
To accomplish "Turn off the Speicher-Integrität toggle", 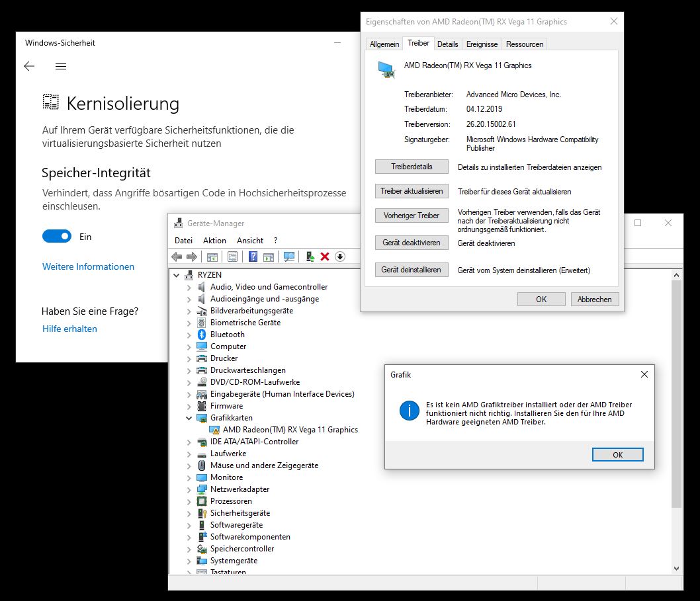I will (x=57, y=236).
